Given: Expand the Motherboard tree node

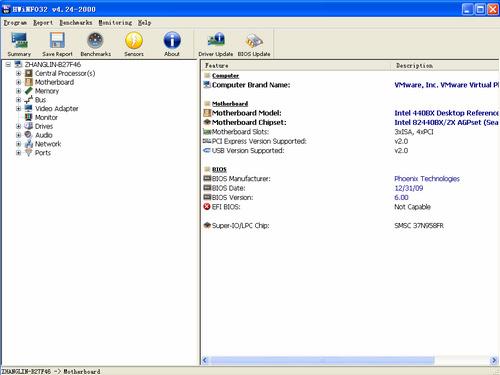Looking at the screenshot, I should click(19, 82).
